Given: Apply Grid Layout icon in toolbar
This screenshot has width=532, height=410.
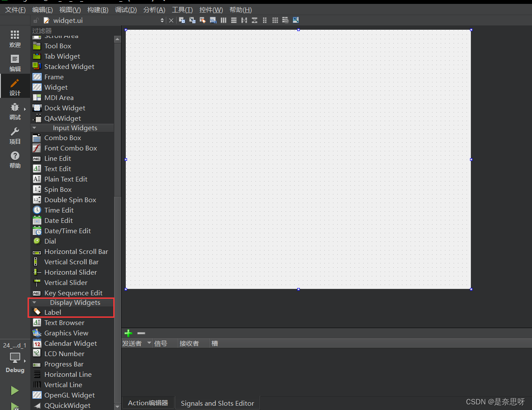Looking at the screenshot, I should click(x=275, y=20).
